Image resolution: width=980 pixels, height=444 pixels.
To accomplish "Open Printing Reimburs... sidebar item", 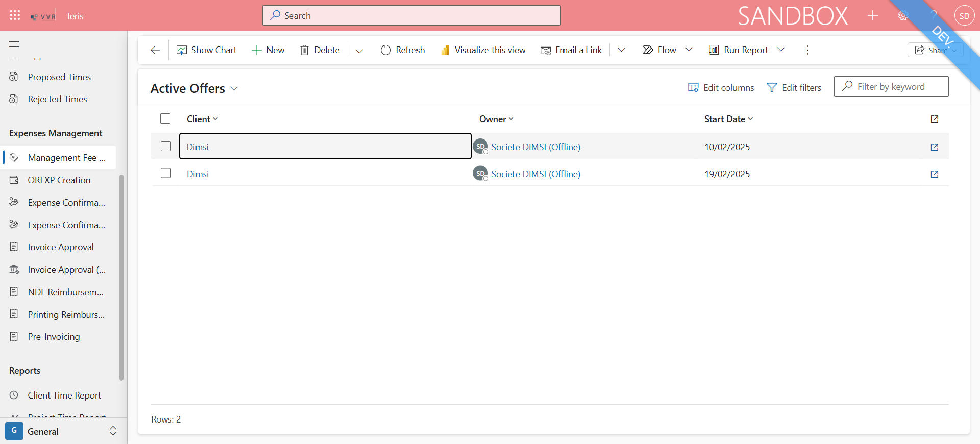I will (x=59, y=314).
